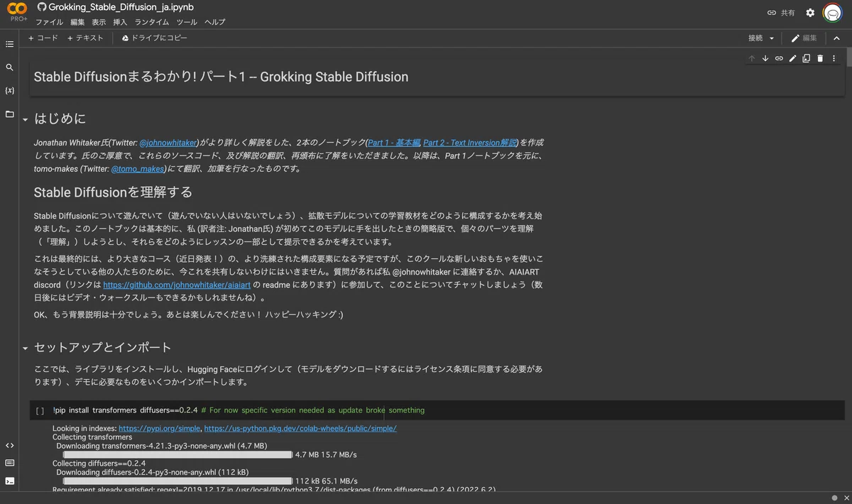Click the Colab logo icon

coord(17,9)
